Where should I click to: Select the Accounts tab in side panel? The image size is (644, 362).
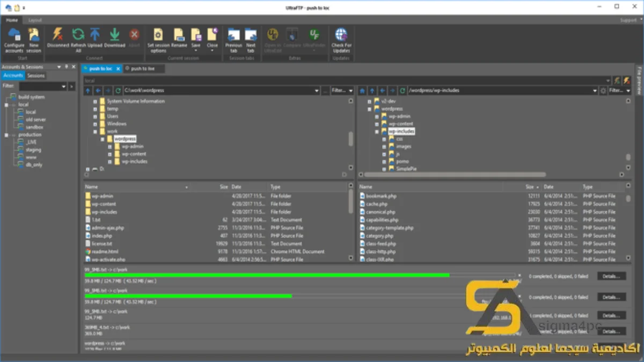(13, 76)
